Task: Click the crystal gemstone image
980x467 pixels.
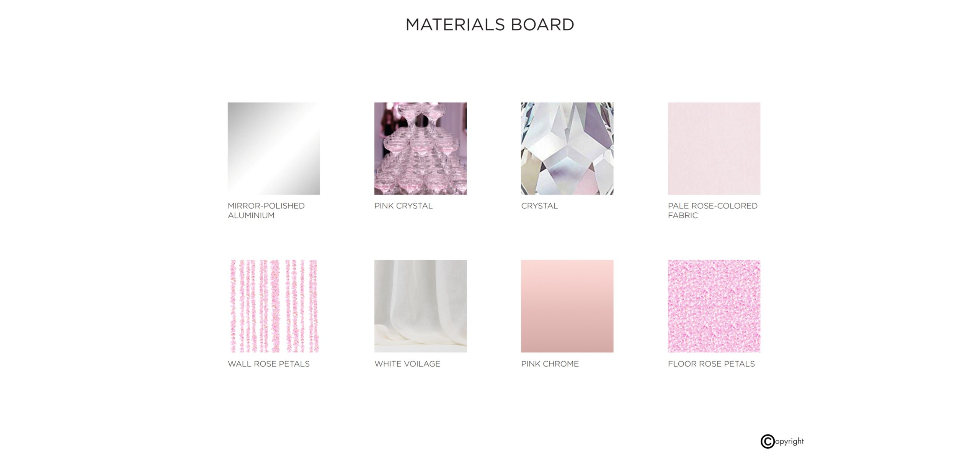Action: (567, 148)
